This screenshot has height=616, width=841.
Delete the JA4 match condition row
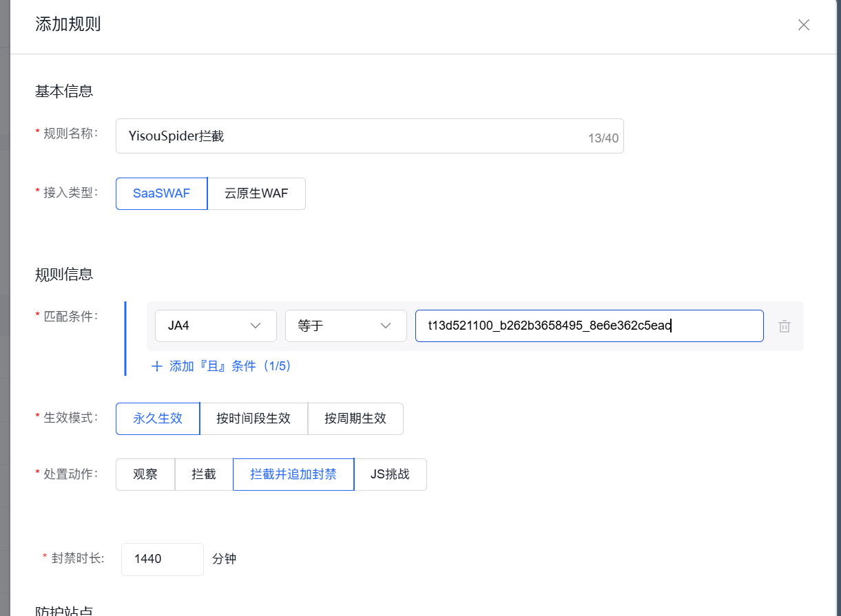[x=784, y=326]
